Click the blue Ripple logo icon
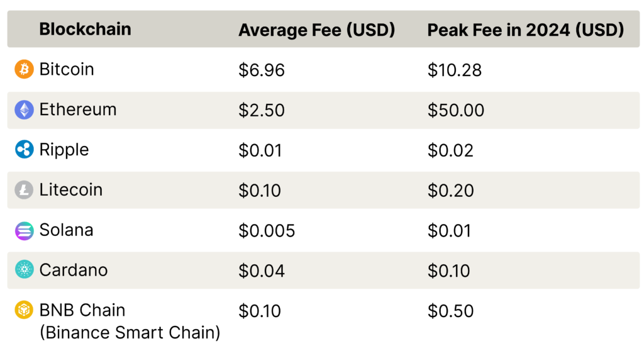This screenshot has width=644, height=363. point(25,150)
